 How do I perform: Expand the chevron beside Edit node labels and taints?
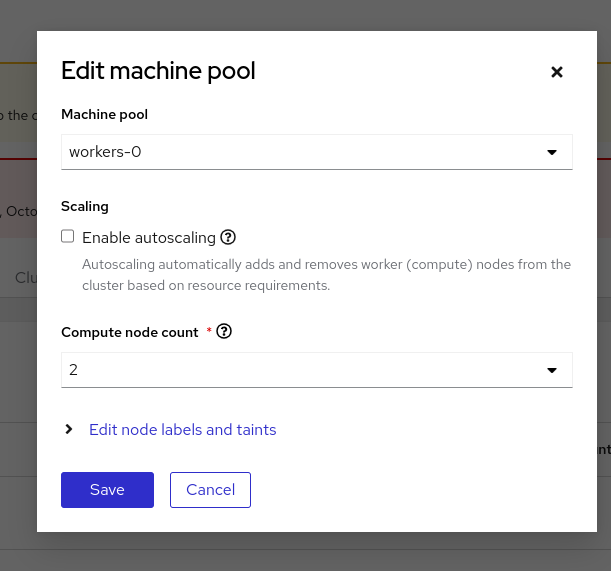coord(69,429)
